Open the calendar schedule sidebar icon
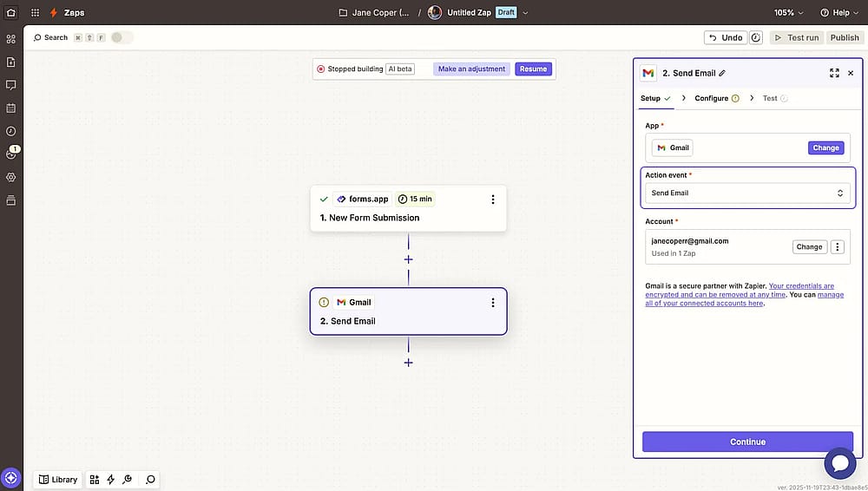The height and width of the screenshot is (491, 868). point(10,108)
